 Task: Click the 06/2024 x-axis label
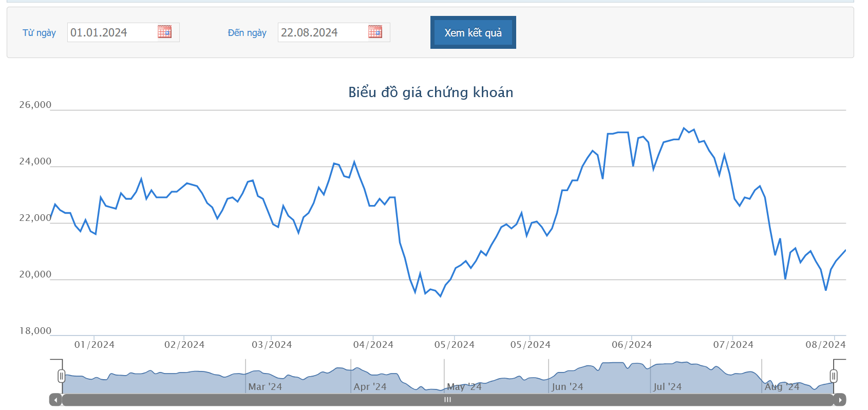(632, 345)
